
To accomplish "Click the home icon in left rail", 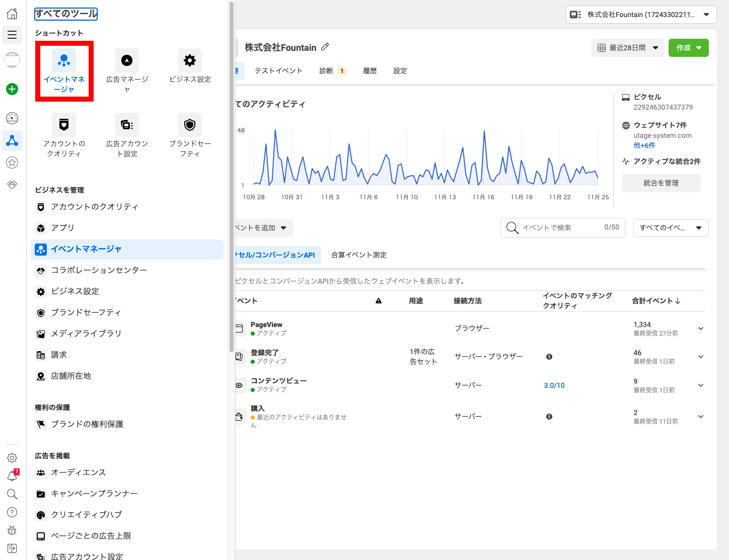I will 12,14.
